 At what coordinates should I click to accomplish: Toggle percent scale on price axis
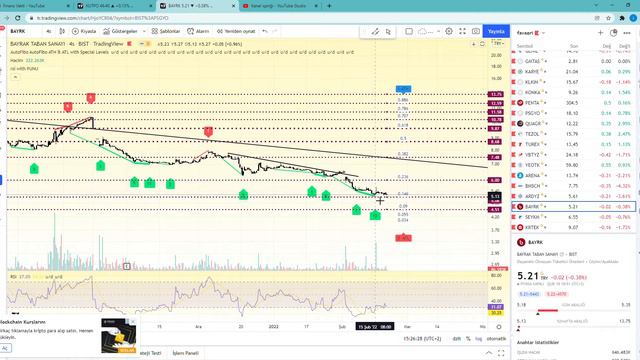pos(468,339)
